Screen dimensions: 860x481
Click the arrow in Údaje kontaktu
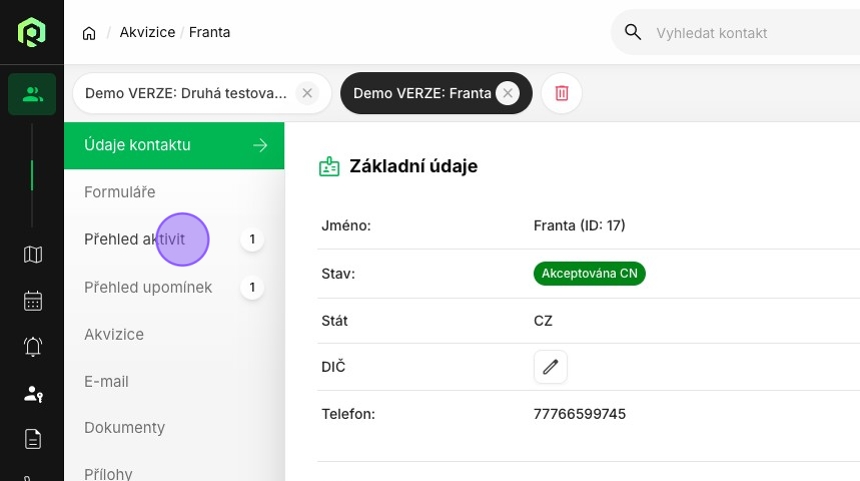click(x=261, y=145)
